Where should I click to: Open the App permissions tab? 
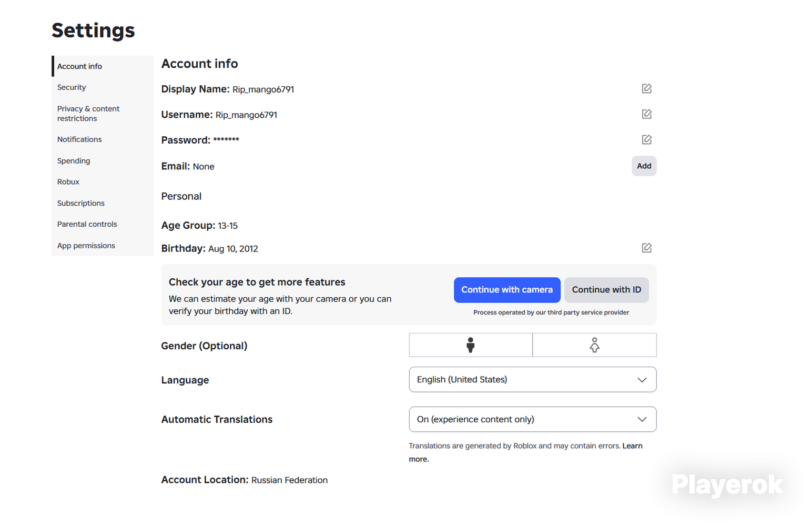103,246
